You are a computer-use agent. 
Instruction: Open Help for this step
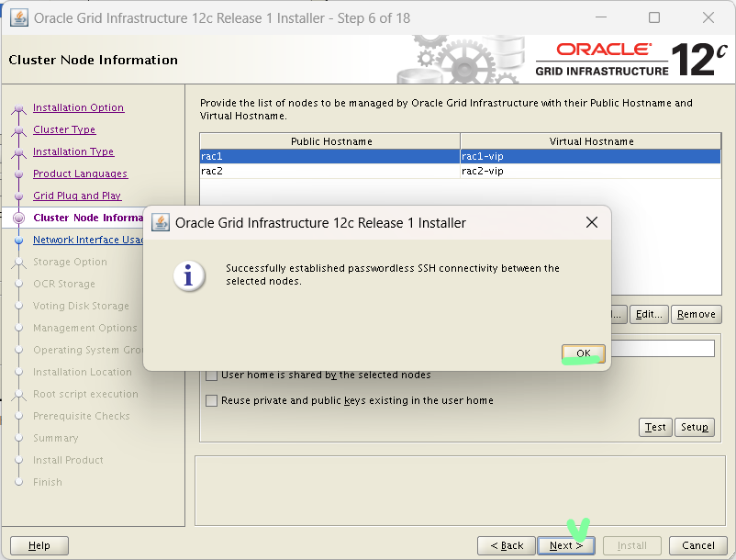pyautogui.click(x=39, y=545)
